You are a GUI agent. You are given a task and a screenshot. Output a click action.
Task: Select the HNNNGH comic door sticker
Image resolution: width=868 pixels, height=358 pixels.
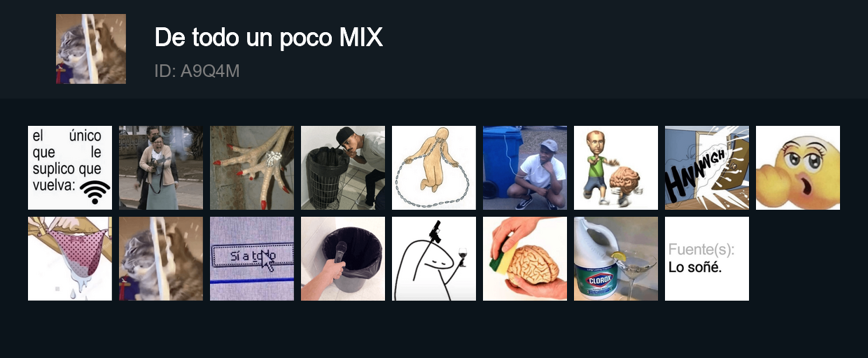(707, 168)
